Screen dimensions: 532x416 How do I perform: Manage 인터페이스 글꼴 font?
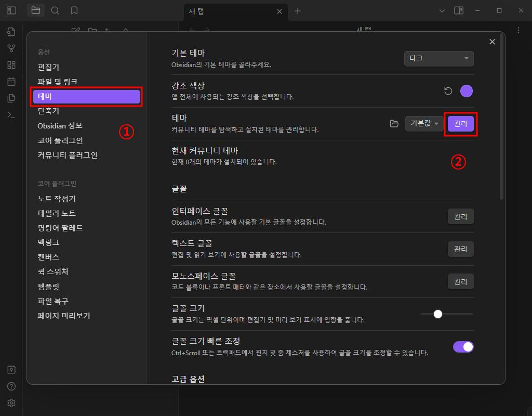point(460,217)
